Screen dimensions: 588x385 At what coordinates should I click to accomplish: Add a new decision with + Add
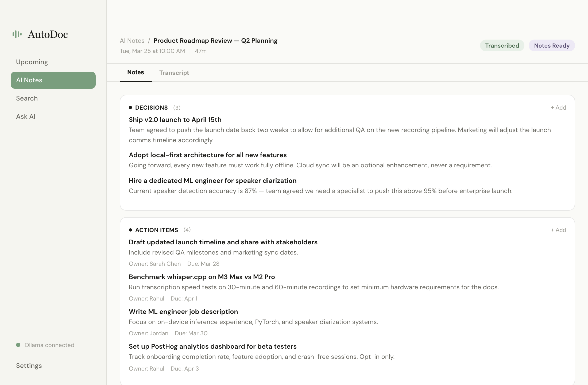click(558, 107)
